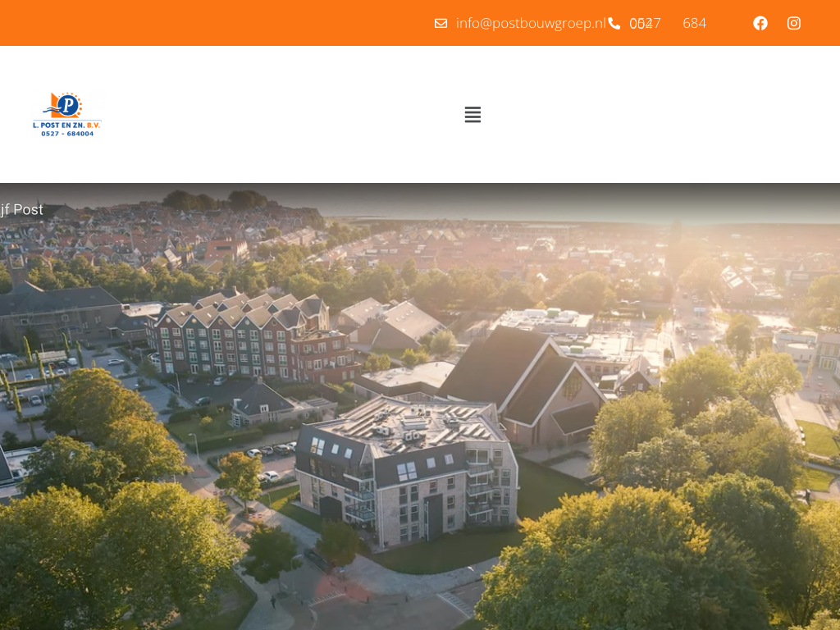840x630 pixels.
Task: Open the Instagram profile icon
Action: [794, 23]
